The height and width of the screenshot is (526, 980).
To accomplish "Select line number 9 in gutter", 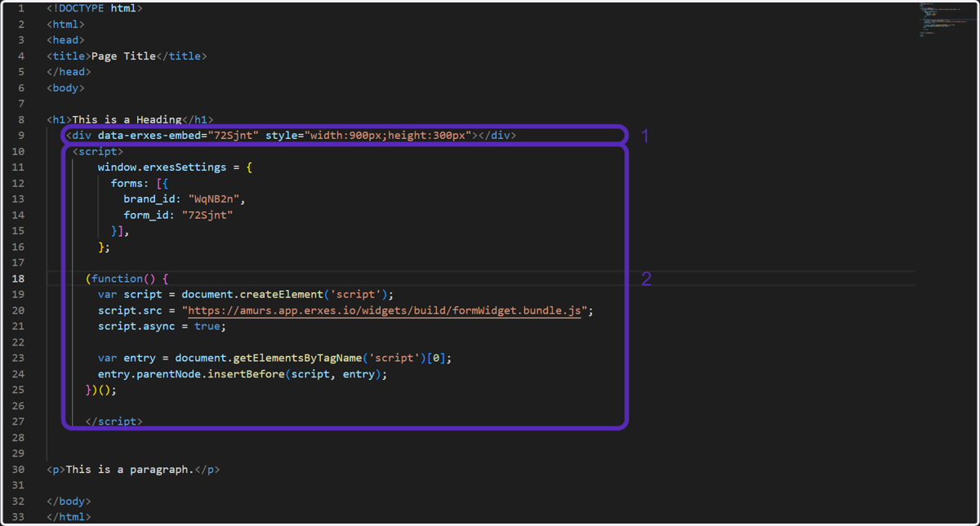I will coord(21,135).
